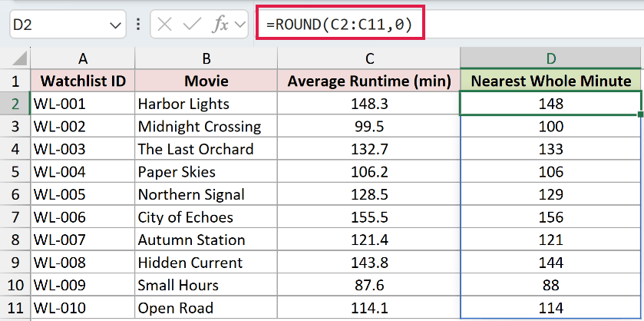Select runtime cell with value 99.5
This screenshot has height=321, width=644.
(x=369, y=126)
